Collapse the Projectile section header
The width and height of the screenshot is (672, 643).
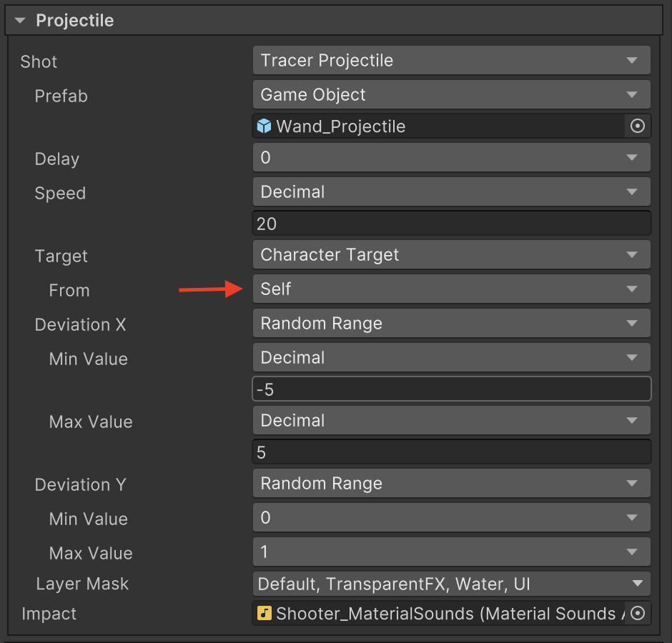click(20, 21)
